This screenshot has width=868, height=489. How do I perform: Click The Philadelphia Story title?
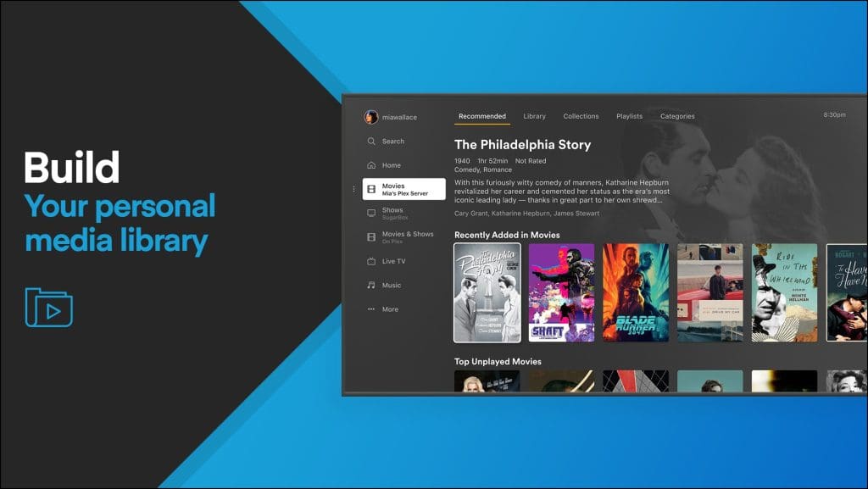click(522, 145)
